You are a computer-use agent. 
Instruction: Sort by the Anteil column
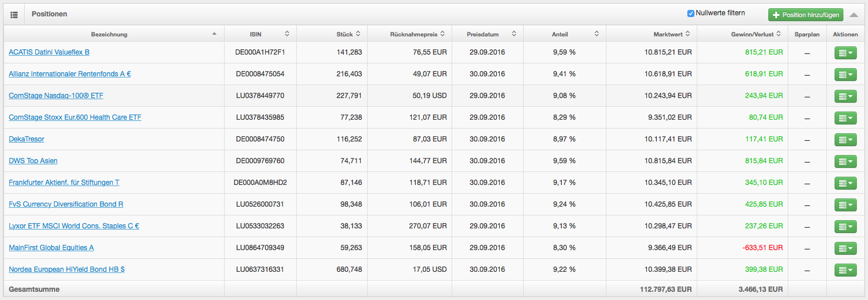564,34
